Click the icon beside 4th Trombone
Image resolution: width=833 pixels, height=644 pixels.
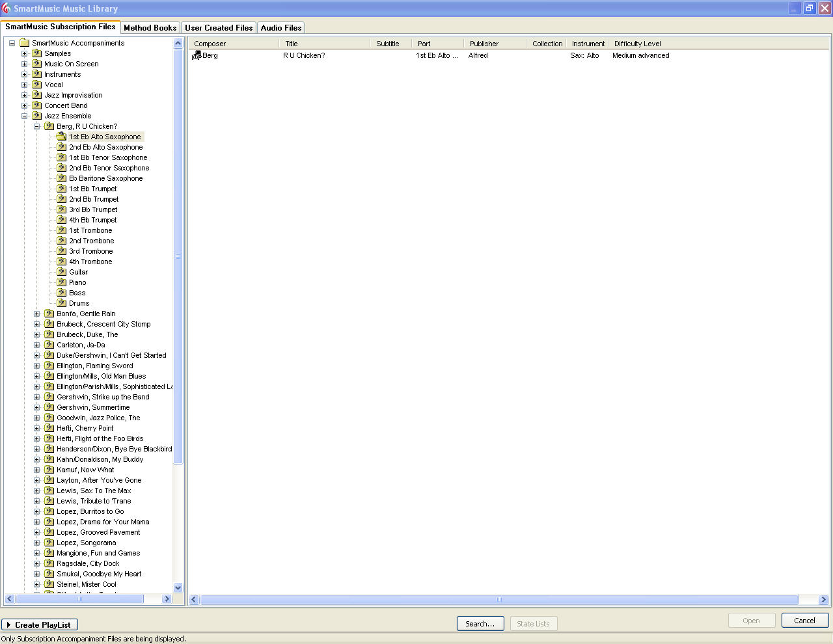(62, 262)
